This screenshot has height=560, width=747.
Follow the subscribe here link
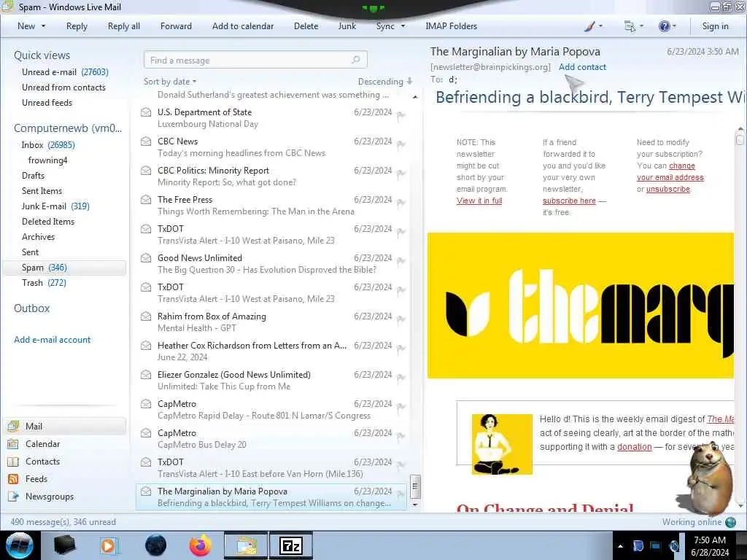569,201
